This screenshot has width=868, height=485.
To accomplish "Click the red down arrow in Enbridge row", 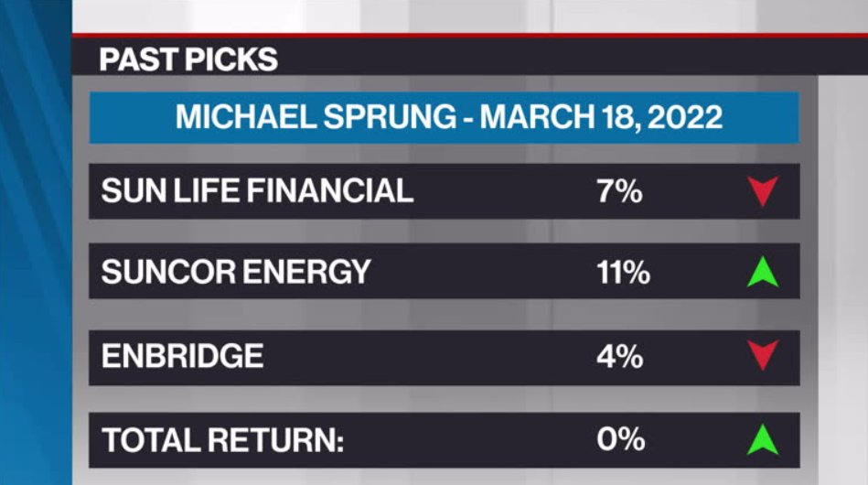I will pyautogui.click(x=763, y=355).
